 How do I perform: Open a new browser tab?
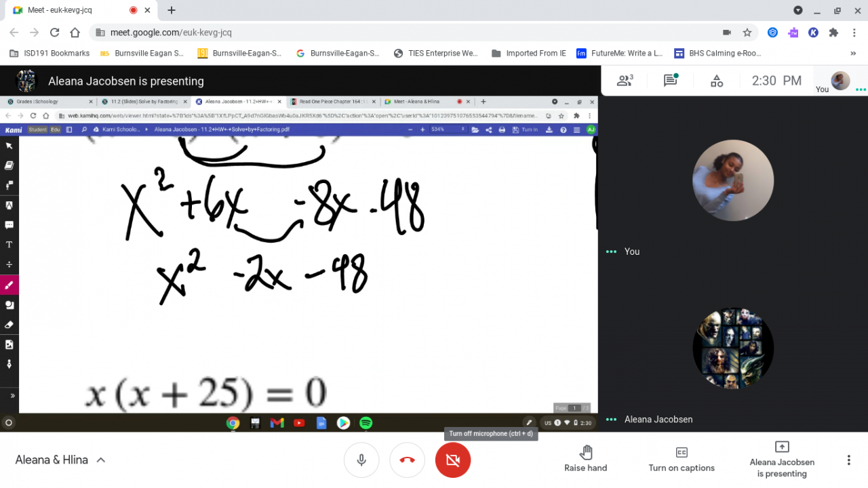click(172, 10)
